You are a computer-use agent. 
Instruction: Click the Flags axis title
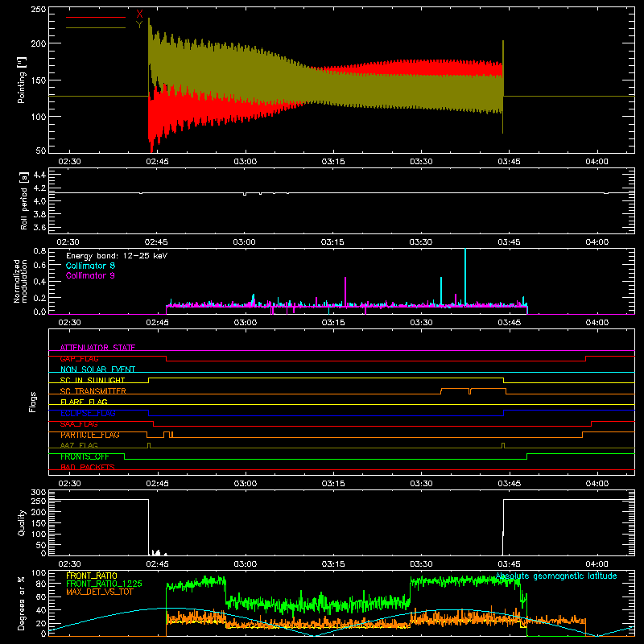click(x=32, y=402)
